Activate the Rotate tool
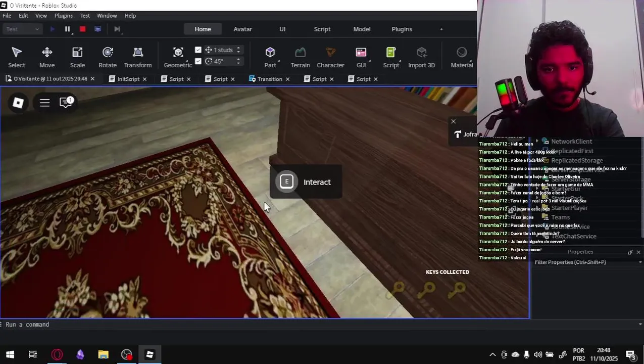Viewport: 644px width, 364px height. tap(108, 57)
